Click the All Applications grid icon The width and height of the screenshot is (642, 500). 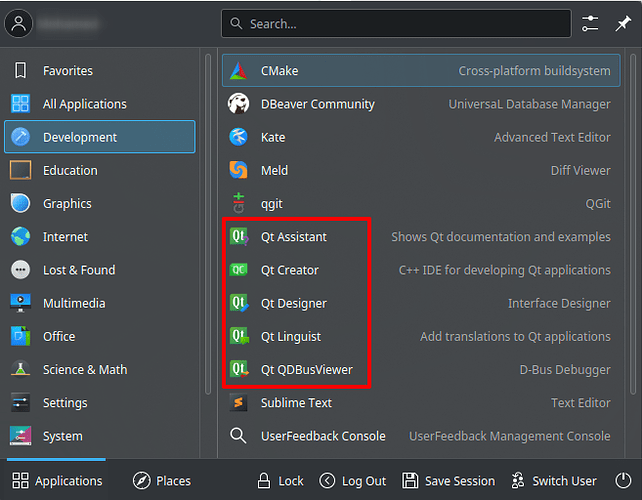point(20,104)
